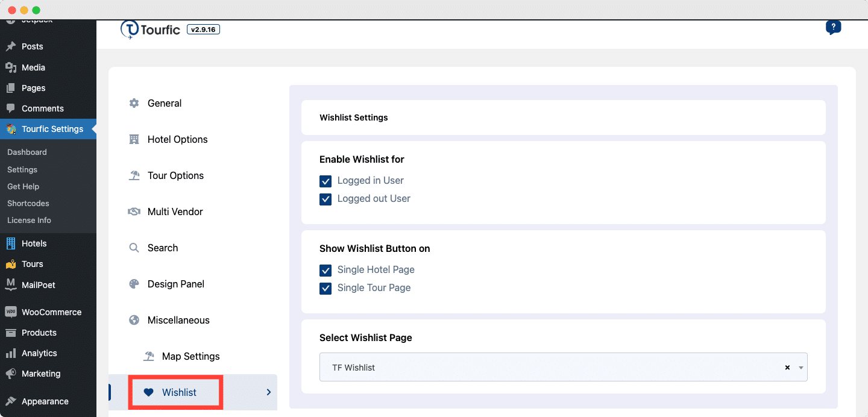Click the Media icon in sidebar
This screenshot has height=417, width=868.
pyautogui.click(x=11, y=67)
